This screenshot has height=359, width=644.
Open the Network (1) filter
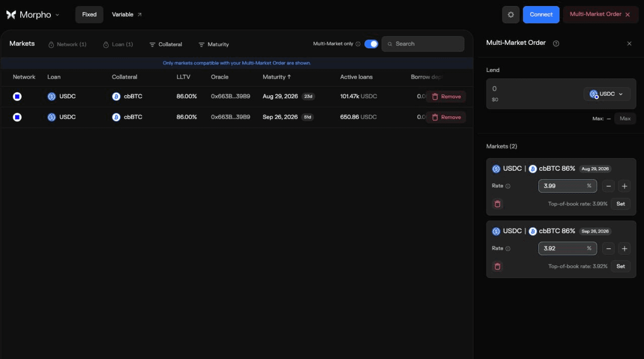[x=67, y=44]
